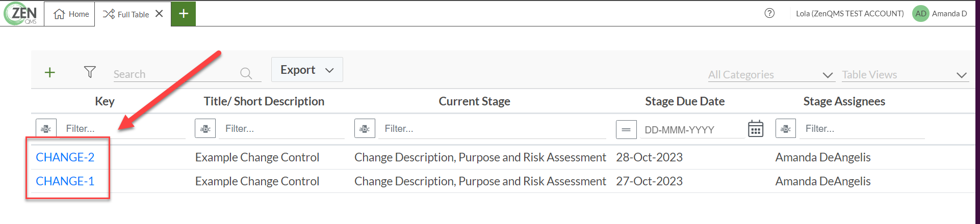Open the funnel filter icon
Screen dimensions: 980x224
[x=90, y=72]
